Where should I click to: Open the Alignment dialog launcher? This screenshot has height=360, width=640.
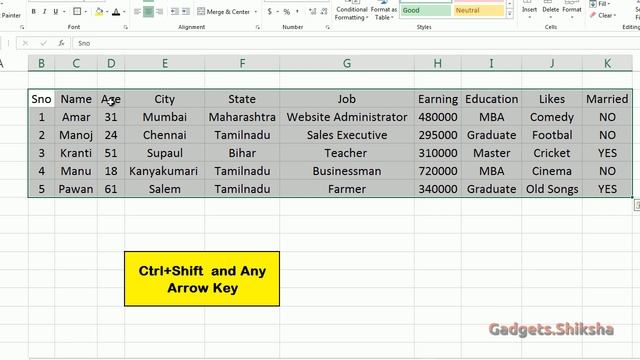point(258,27)
